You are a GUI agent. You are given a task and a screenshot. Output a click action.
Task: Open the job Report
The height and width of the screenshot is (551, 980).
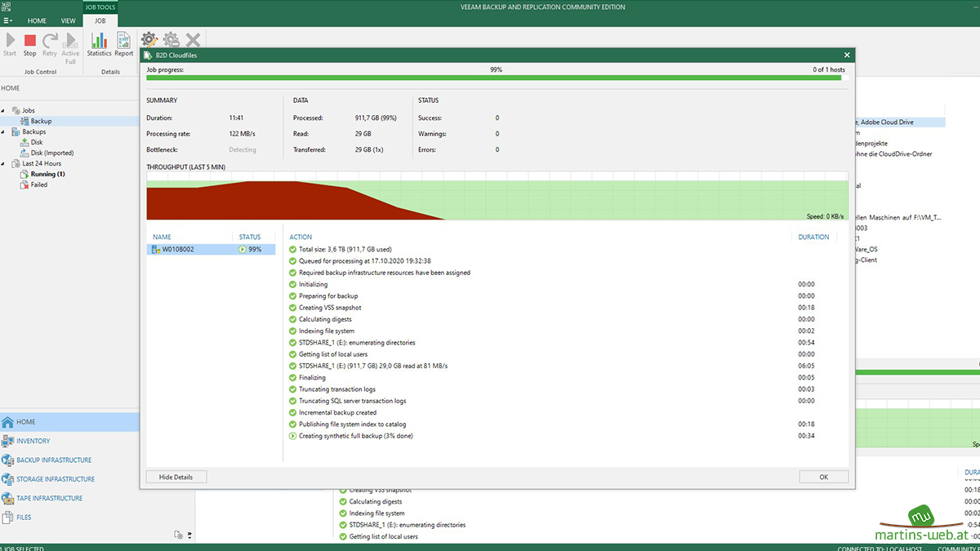(124, 44)
